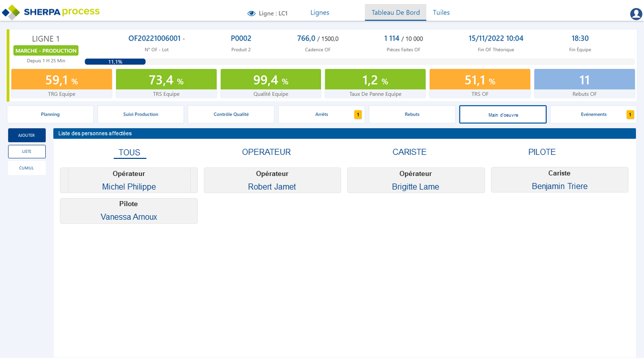The width and height of the screenshot is (644, 362).
Task: Go to Contrôle Qualité
Action: click(x=231, y=115)
